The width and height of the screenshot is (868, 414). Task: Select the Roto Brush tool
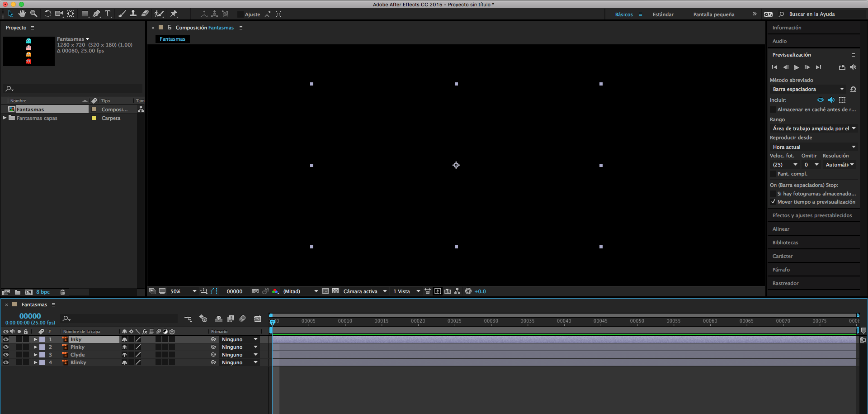[x=159, y=14]
